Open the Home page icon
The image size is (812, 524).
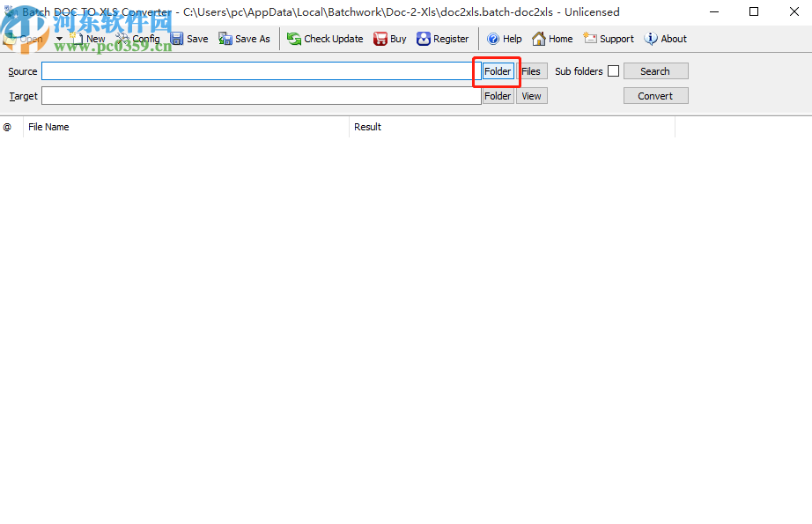(552, 39)
